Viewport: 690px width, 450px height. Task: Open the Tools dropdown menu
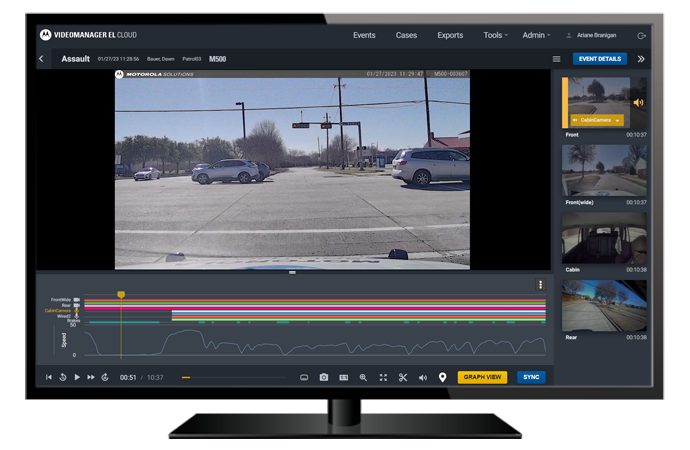tap(496, 35)
